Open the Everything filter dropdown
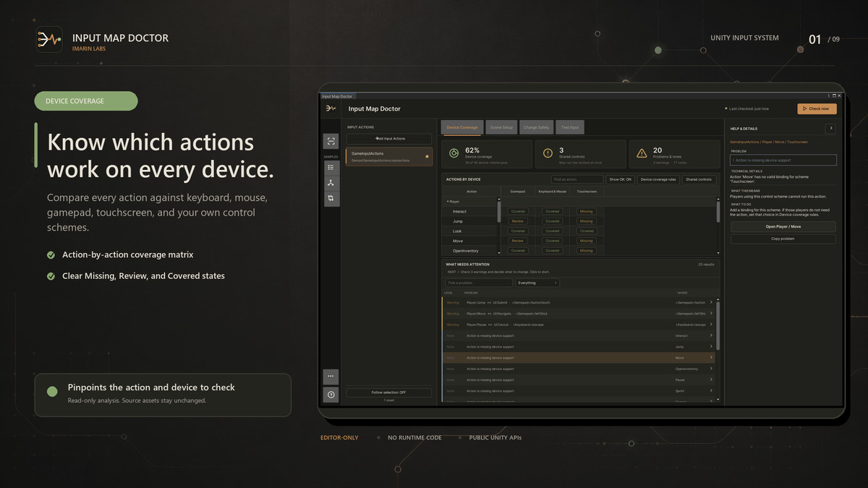 537,283
